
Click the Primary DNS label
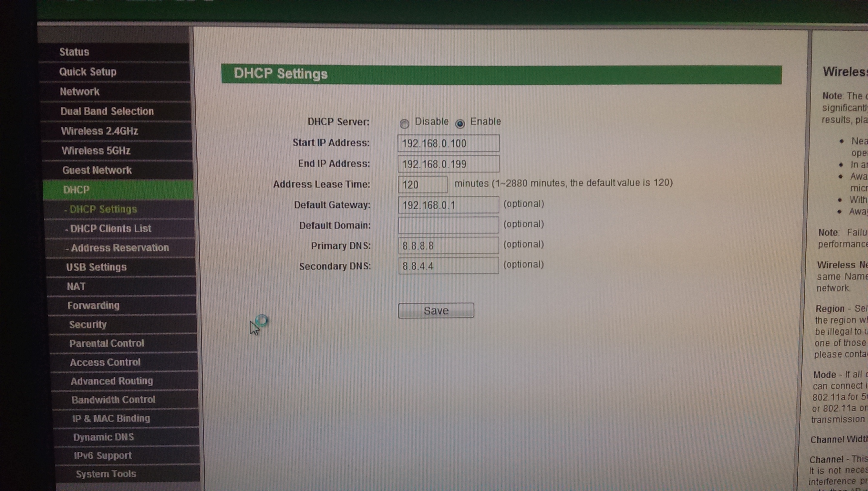click(341, 246)
